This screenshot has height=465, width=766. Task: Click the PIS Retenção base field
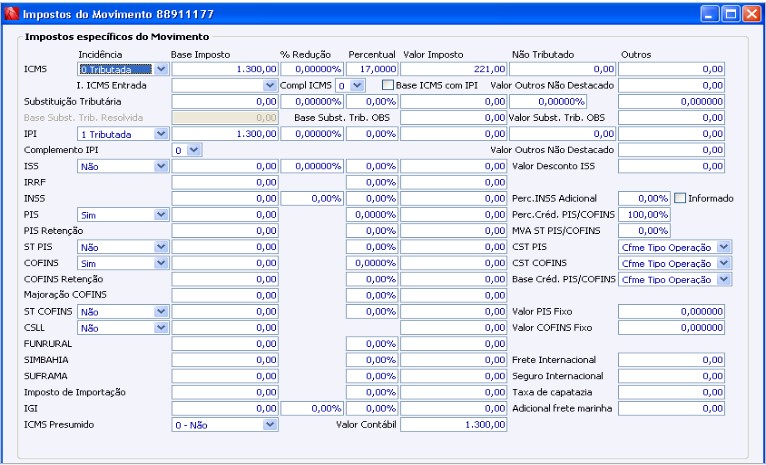[225, 231]
